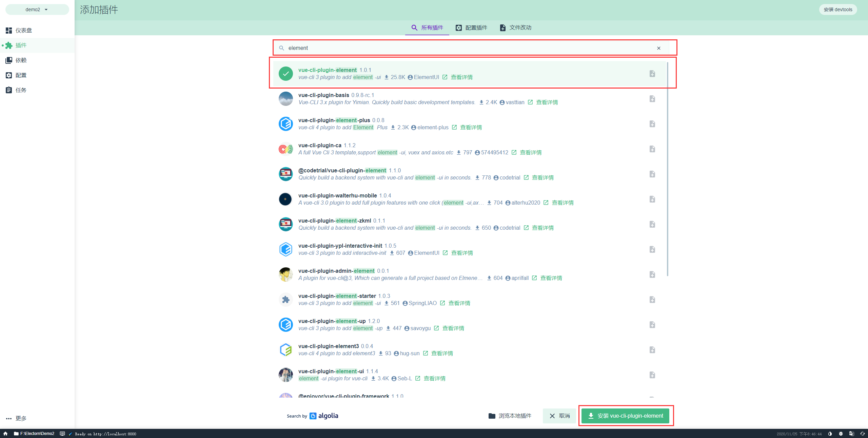Image resolution: width=868 pixels, height=438 pixels.
Task: Open 查看详情 link for vue-cli-plugin-element 1.0.1
Action: pos(461,77)
